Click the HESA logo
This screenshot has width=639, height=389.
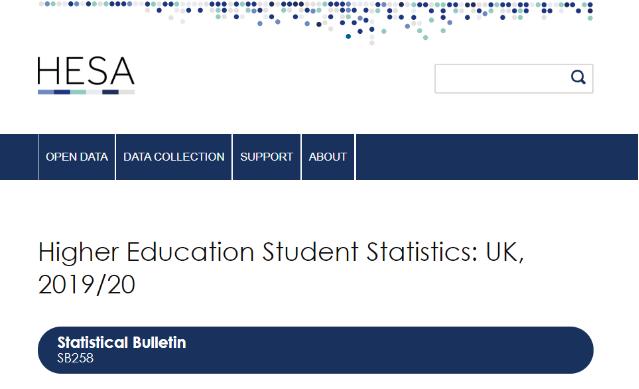[86, 75]
